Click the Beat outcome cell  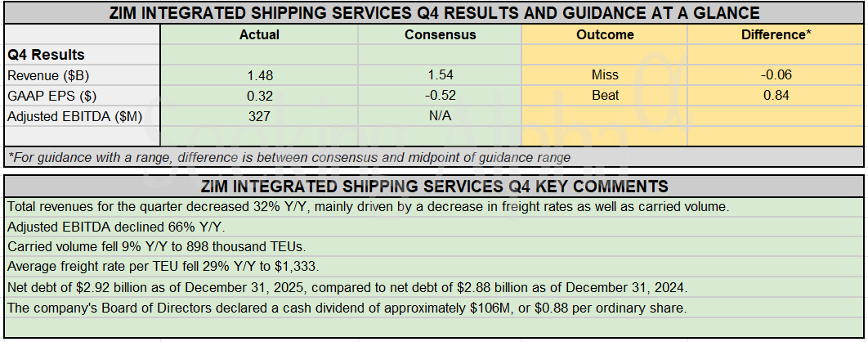(x=605, y=96)
